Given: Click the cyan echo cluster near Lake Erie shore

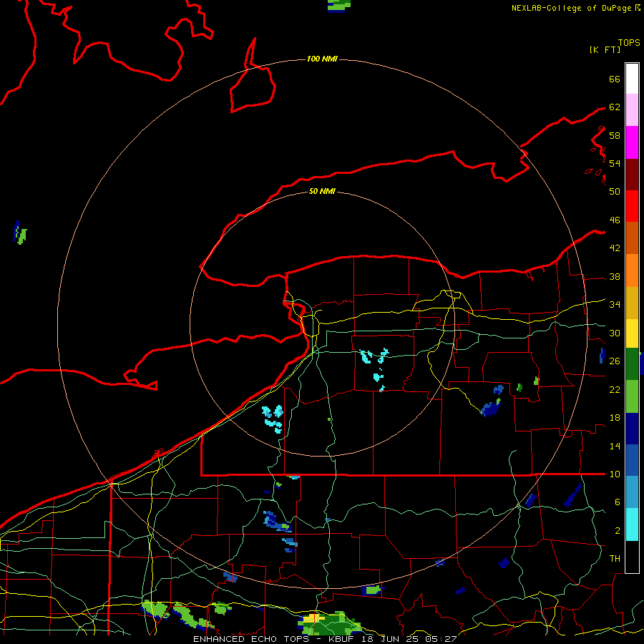Looking at the screenshot, I should coord(273,419).
